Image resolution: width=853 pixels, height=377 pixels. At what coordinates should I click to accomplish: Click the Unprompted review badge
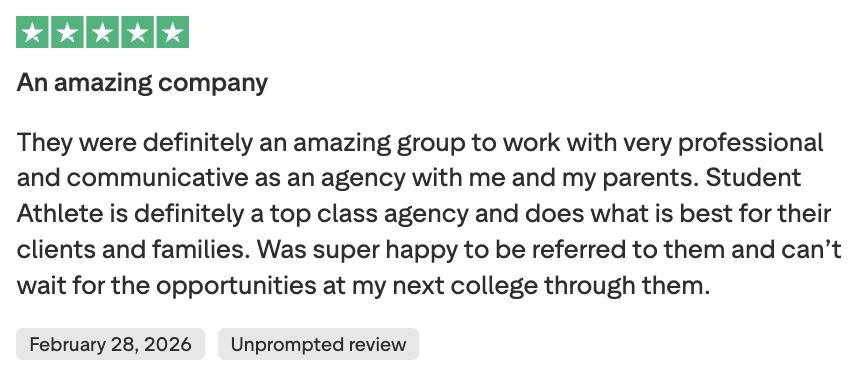318,344
